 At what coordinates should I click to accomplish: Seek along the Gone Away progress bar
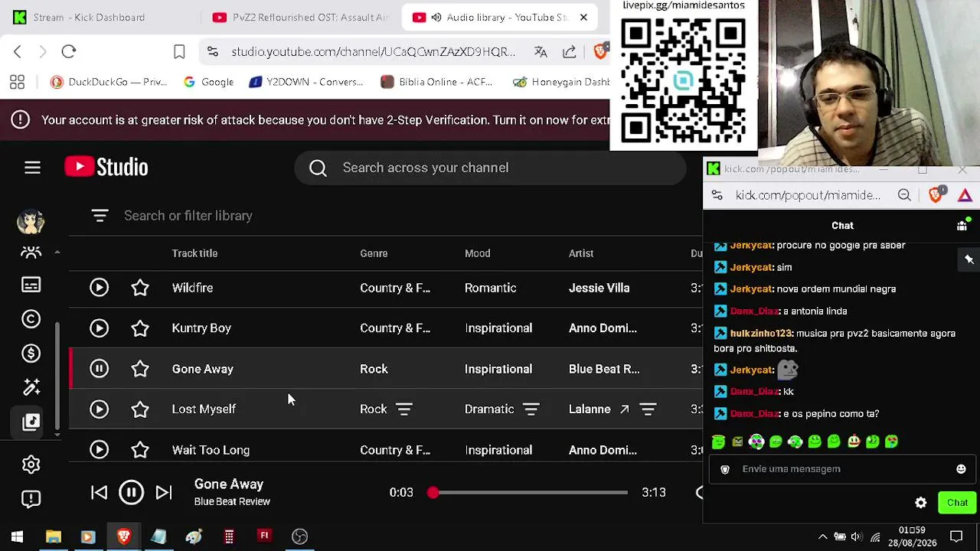(530, 493)
